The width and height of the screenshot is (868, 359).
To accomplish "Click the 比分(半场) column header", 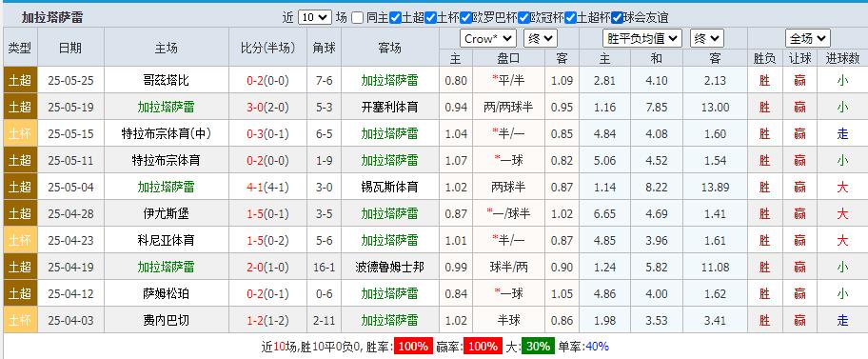I will (268, 48).
